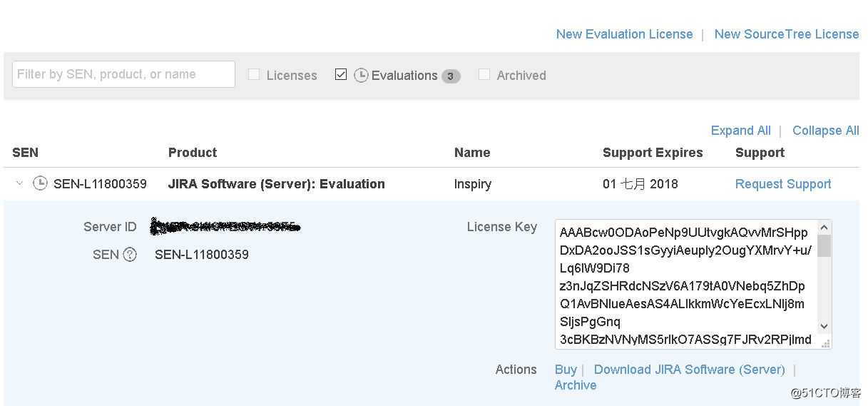Click the License Key scrollbar up arrow

pyautogui.click(x=824, y=228)
